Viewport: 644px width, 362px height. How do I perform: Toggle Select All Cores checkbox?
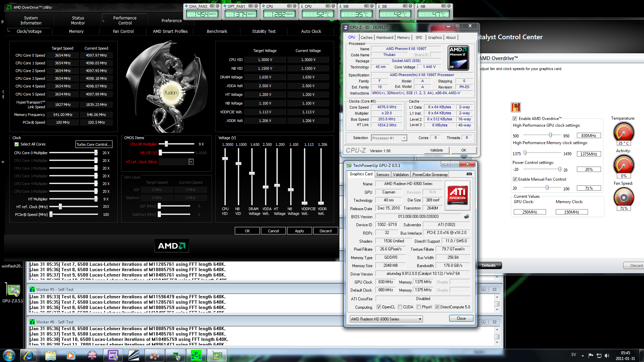click(x=16, y=144)
